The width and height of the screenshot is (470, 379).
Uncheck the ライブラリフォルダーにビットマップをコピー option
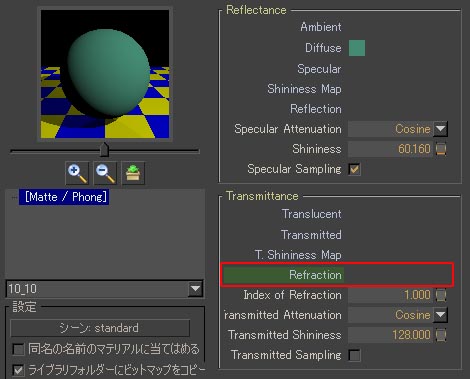(18, 370)
